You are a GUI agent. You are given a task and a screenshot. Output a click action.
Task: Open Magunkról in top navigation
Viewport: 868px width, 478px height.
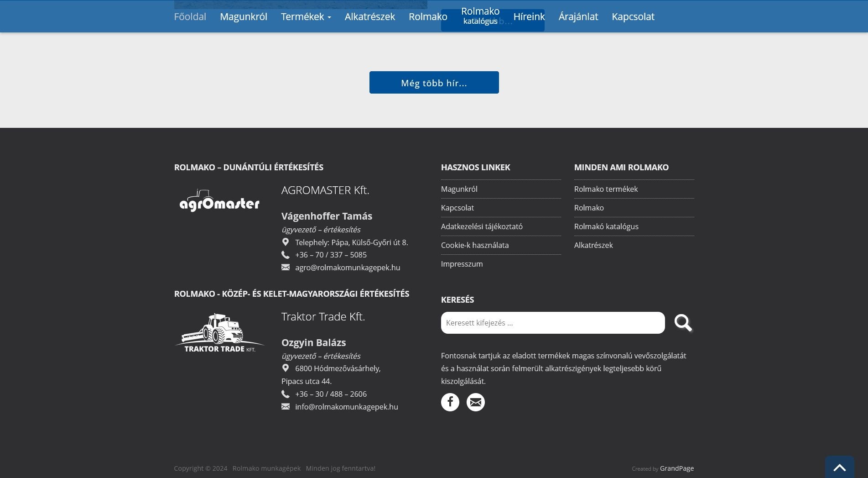[x=244, y=16]
